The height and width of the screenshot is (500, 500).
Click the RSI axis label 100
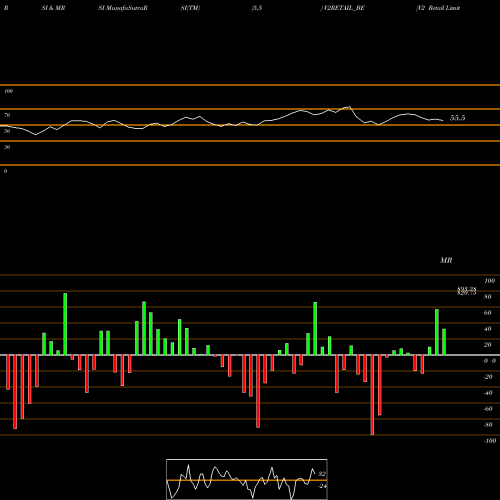click(8, 91)
